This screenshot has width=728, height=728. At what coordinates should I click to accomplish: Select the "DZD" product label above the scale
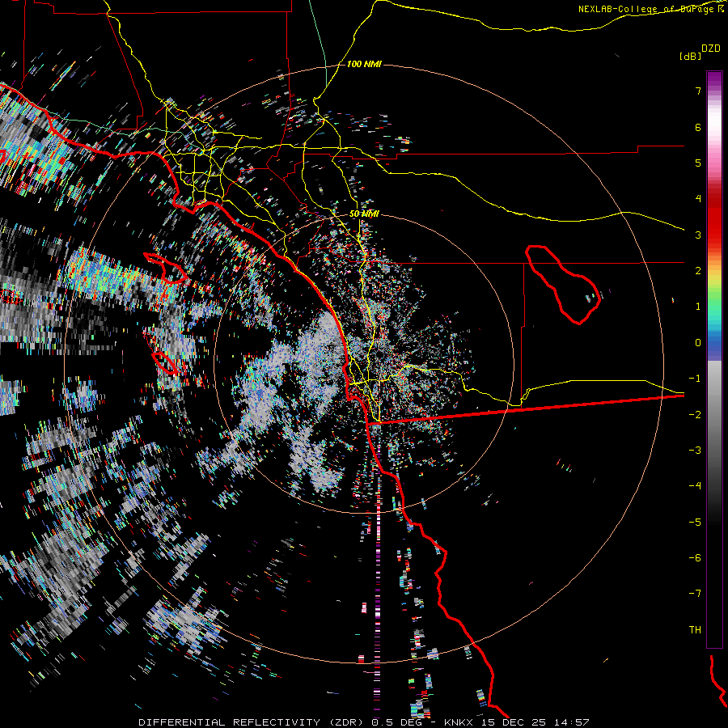711,48
